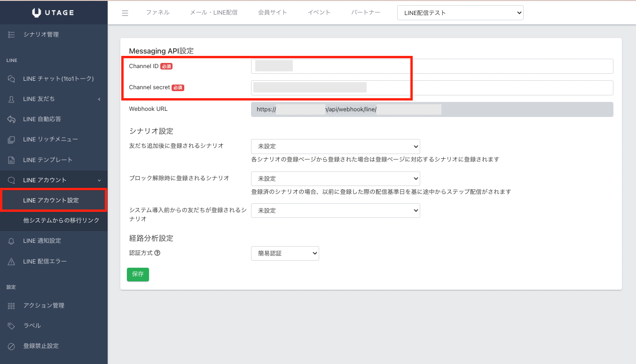Open the LINE配信テスト account dropdown
This screenshot has height=364, width=636.
point(460,13)
